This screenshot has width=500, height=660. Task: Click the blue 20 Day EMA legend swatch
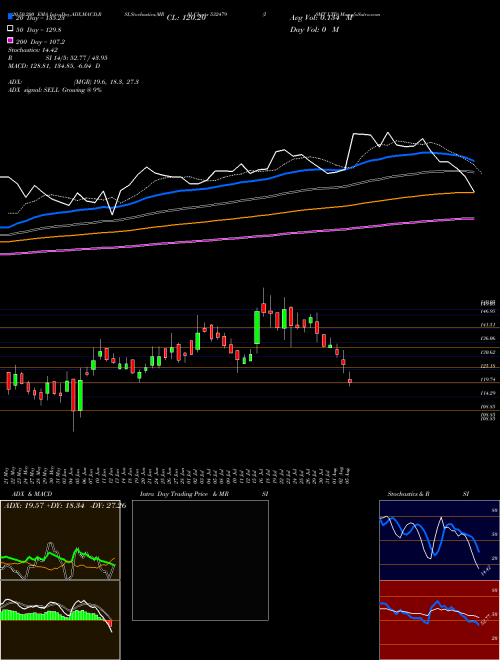(x=10, y=17)
